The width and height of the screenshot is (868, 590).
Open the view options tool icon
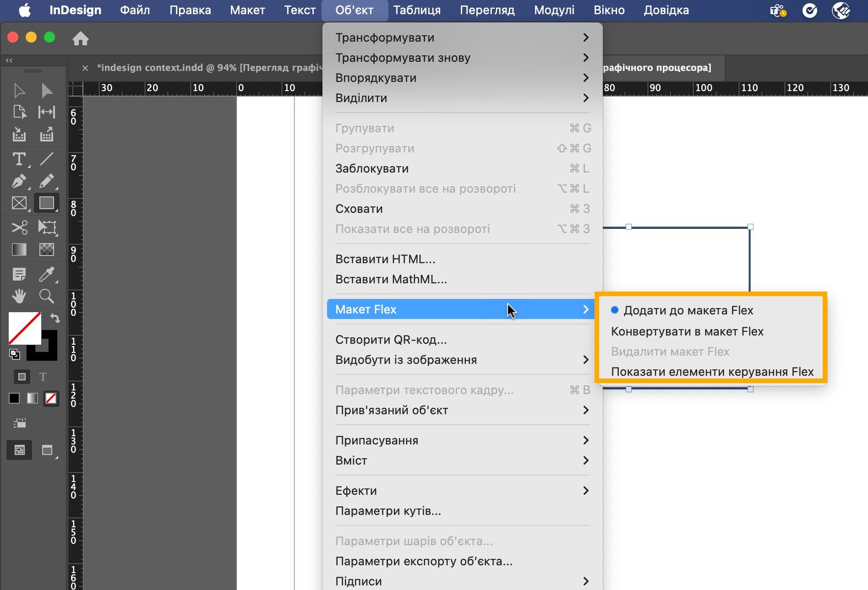[x=20, y=423]
